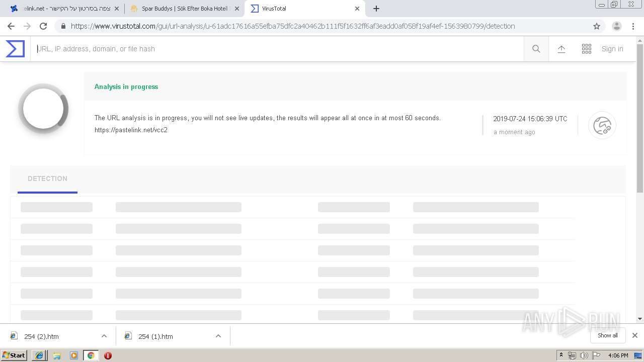Click the taskbar clock 4:06 PM

click(618, 355)
